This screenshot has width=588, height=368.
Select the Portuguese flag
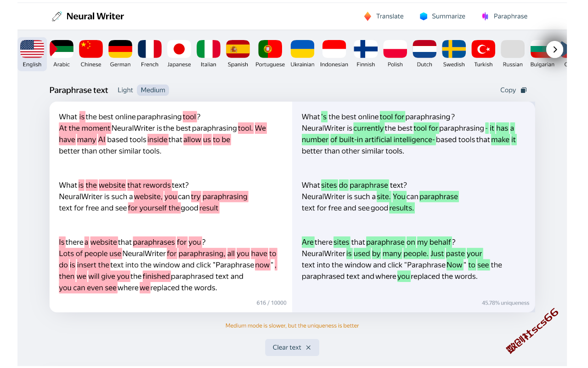tap(270, 49)
